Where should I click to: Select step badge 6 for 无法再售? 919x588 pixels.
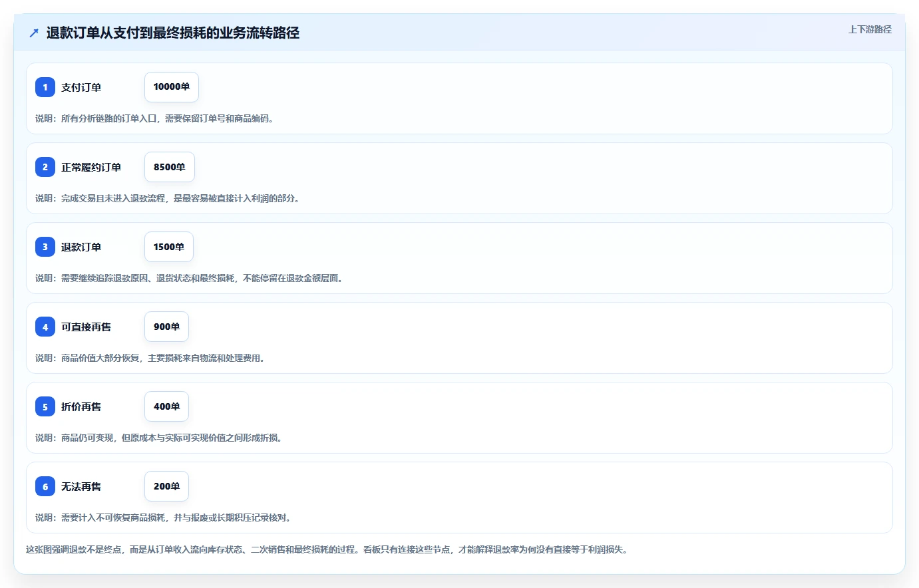click(45, 486)
